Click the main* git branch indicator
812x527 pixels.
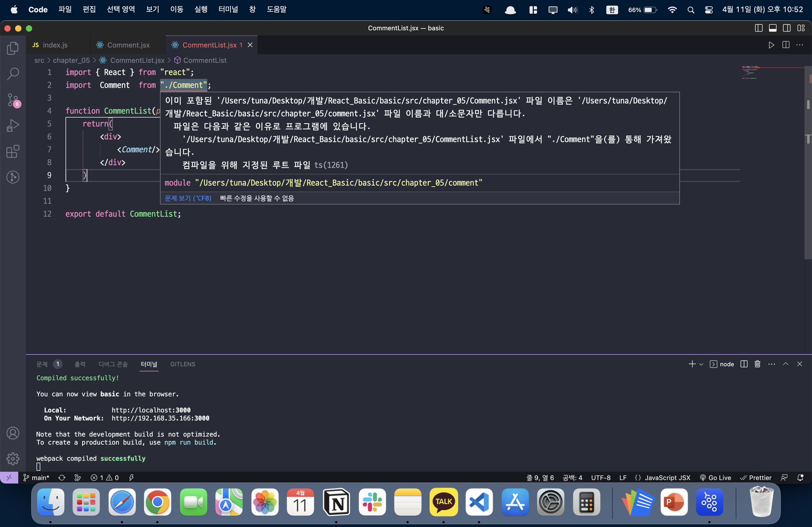point(36,478)
